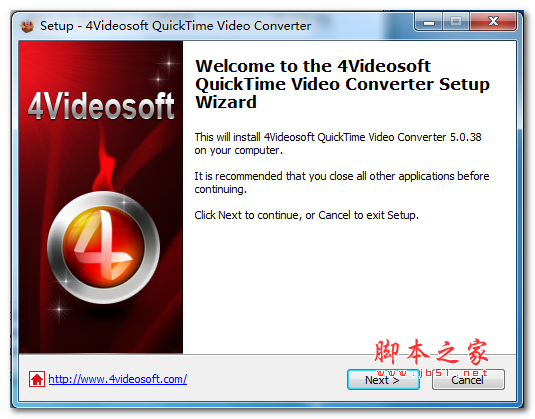Click the www.jb51.net watermark text
The image size is (535, 419).
tap(432, 373)
